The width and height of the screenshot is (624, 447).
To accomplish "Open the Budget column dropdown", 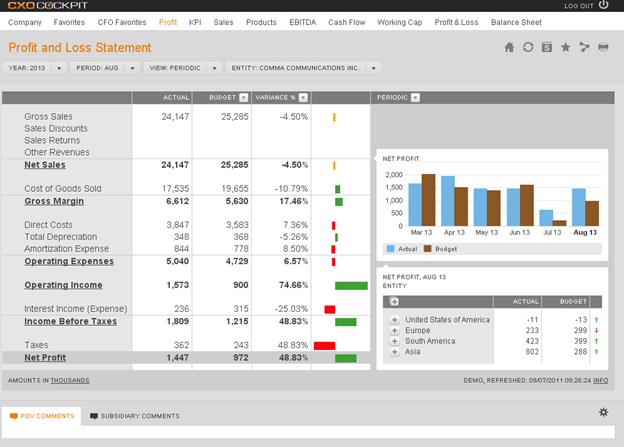I will click(x=244, y=98).
